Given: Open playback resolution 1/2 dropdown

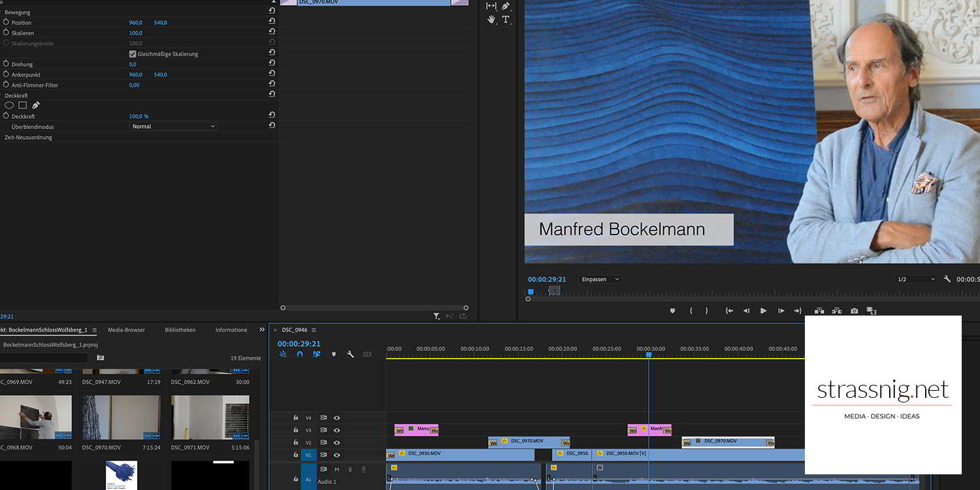Looking at the screenshot, I should coord(917,280).
